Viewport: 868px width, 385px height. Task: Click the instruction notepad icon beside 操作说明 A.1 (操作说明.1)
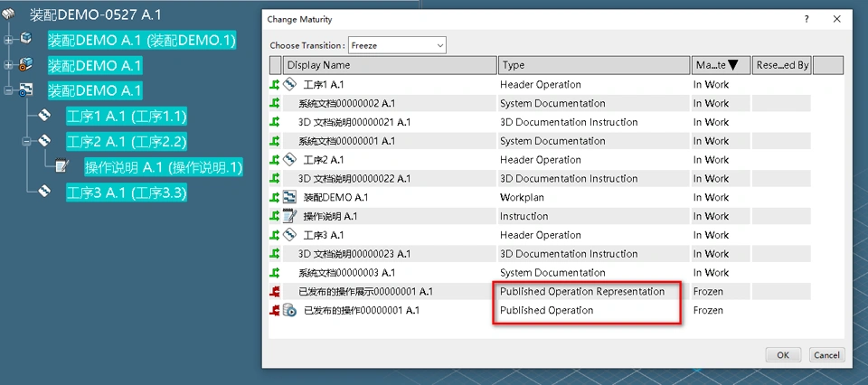(x=62, y=166)
